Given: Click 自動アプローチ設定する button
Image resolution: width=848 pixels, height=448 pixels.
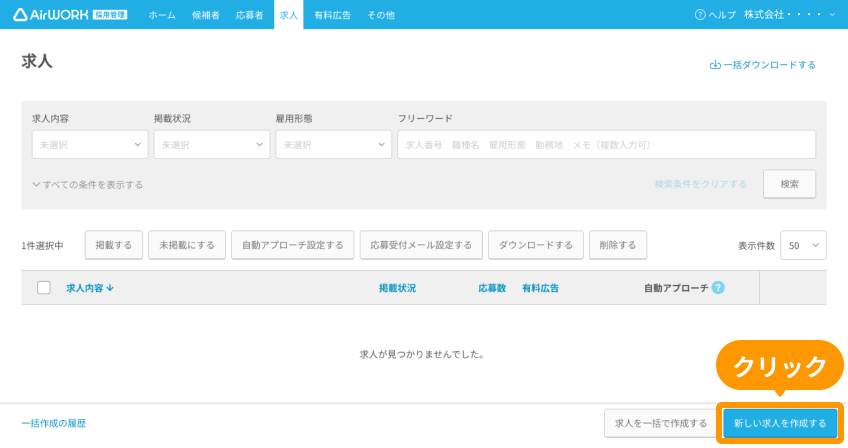Looking at the screenshot, I should (293, 245).
